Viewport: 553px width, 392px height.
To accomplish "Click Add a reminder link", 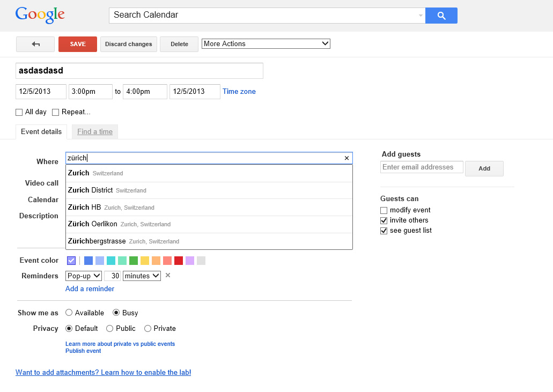I will (90, 289).
